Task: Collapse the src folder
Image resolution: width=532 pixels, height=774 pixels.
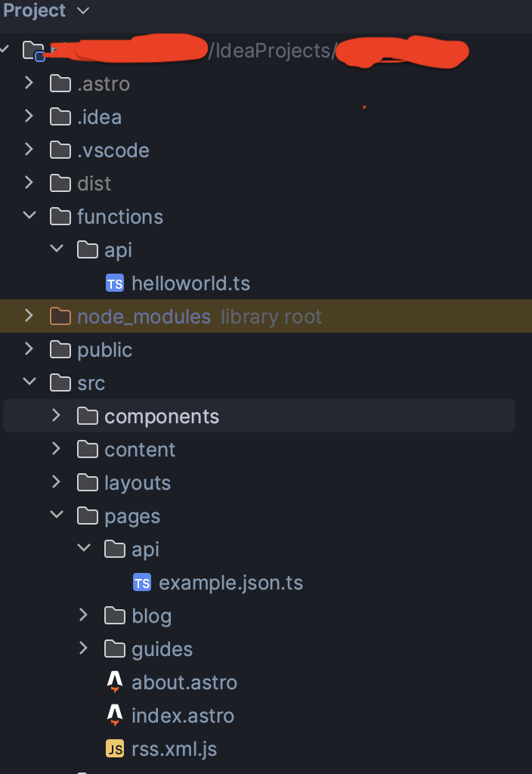Action: click(29, 382)
